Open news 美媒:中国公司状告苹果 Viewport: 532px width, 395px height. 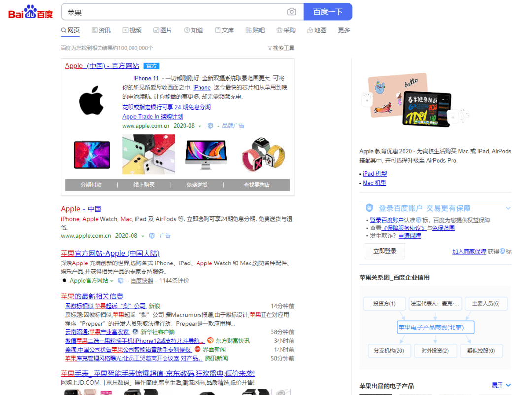coord(128,350)
